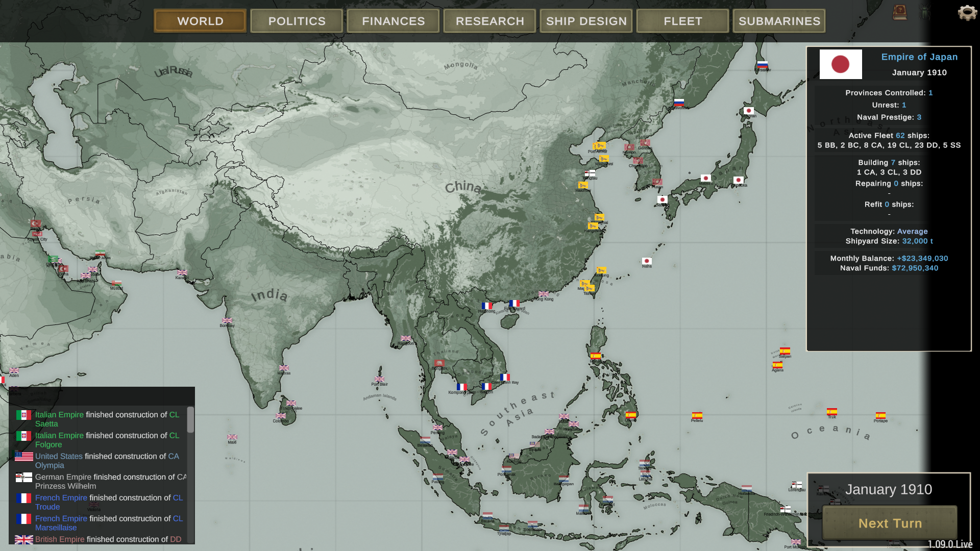
Task: Open the help book icon
Action: [x=899, y=13]
